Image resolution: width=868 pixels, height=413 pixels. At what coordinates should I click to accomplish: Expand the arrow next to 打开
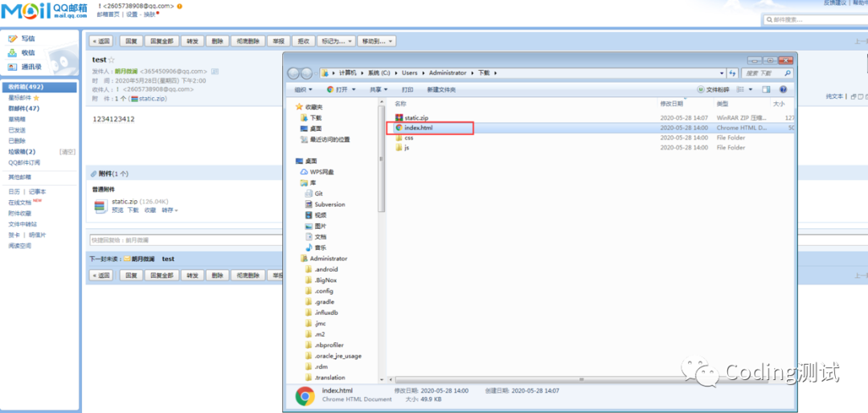click(353, 90)
